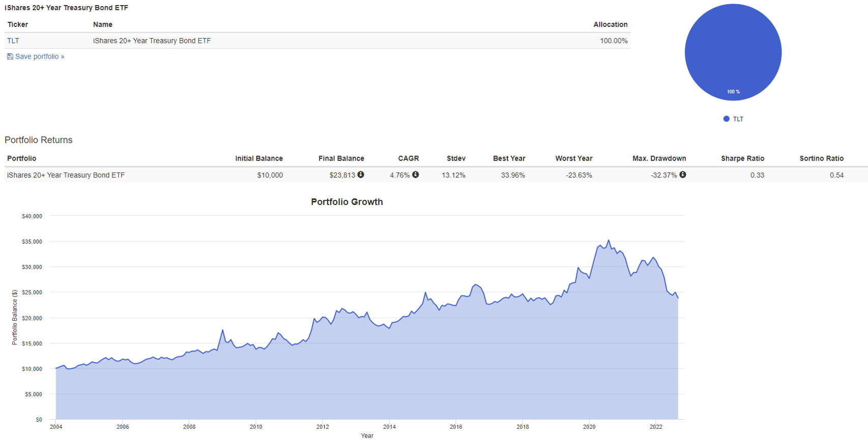
Task: Click the 100.00% allocation value
Action: tap(614, 41)
